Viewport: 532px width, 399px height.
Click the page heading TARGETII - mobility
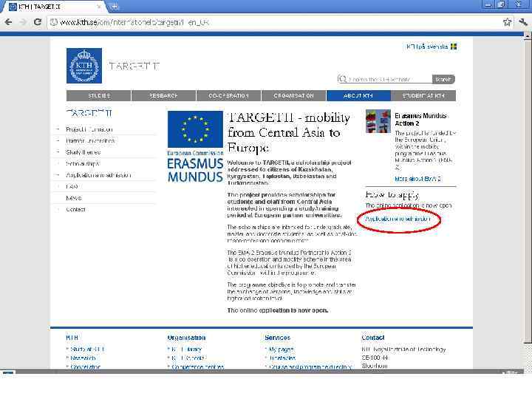(x=288, y=132)
